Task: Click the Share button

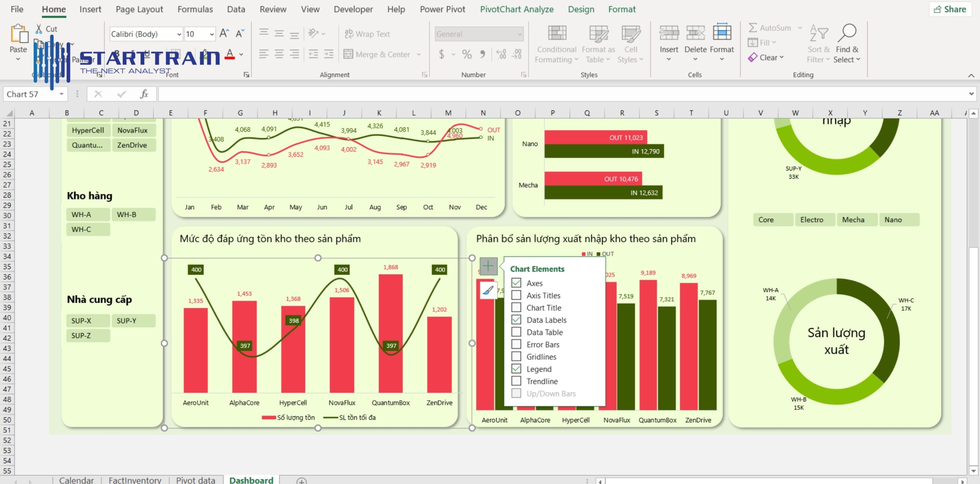Action: click(x=951, y=9)
